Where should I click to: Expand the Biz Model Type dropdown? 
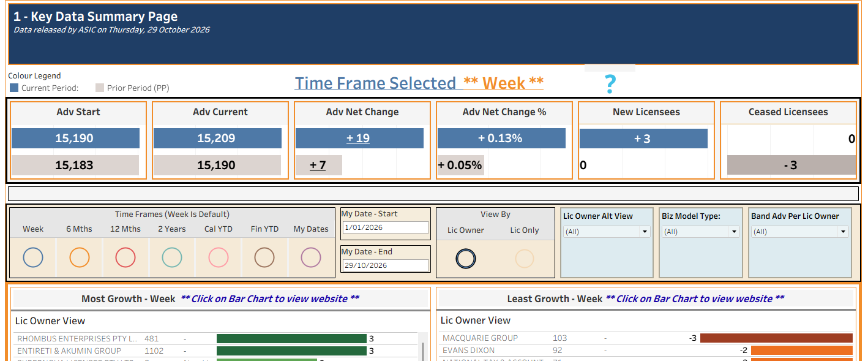click(x=701, y=232)
